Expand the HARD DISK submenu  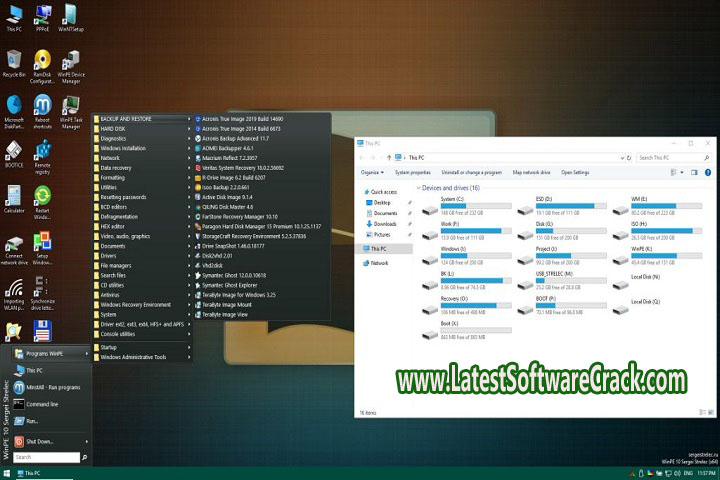pos(140,128)
